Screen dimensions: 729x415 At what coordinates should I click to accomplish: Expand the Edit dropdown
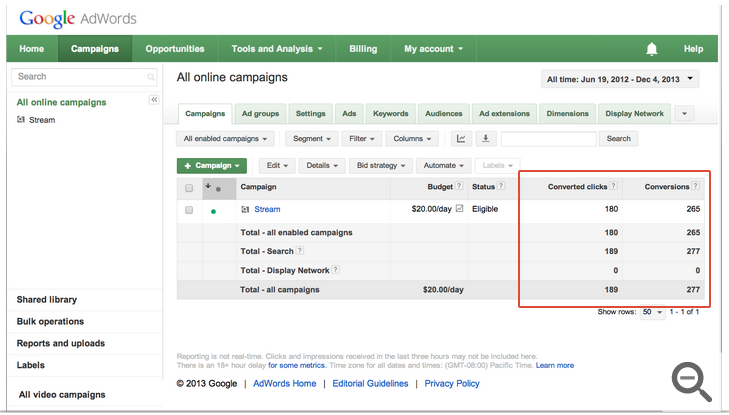click(x=277, y=165)
